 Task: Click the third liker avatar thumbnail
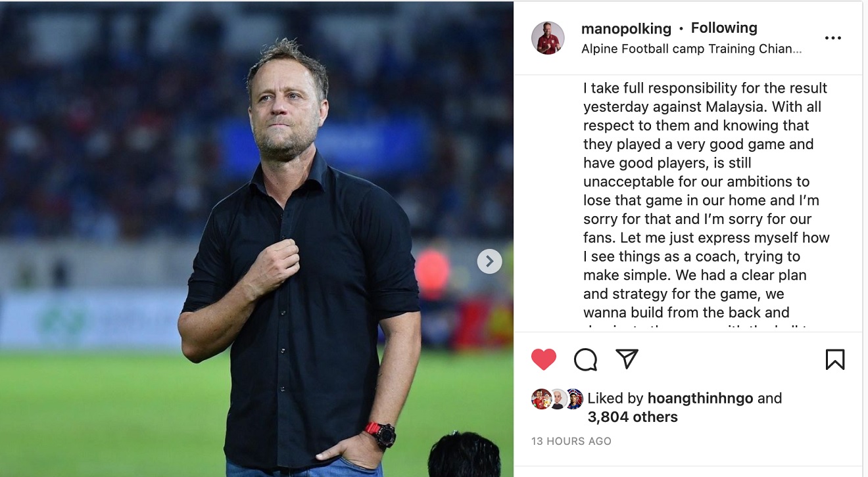pos(574,399)
